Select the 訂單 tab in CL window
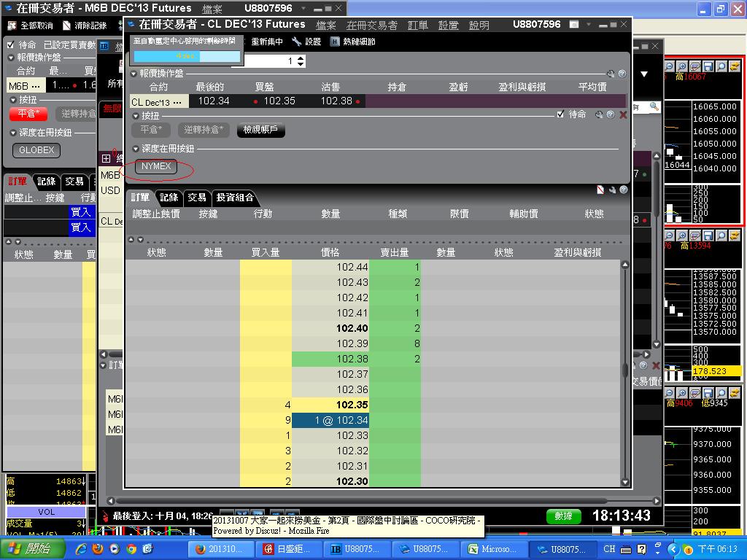 (x=140, y=198)
